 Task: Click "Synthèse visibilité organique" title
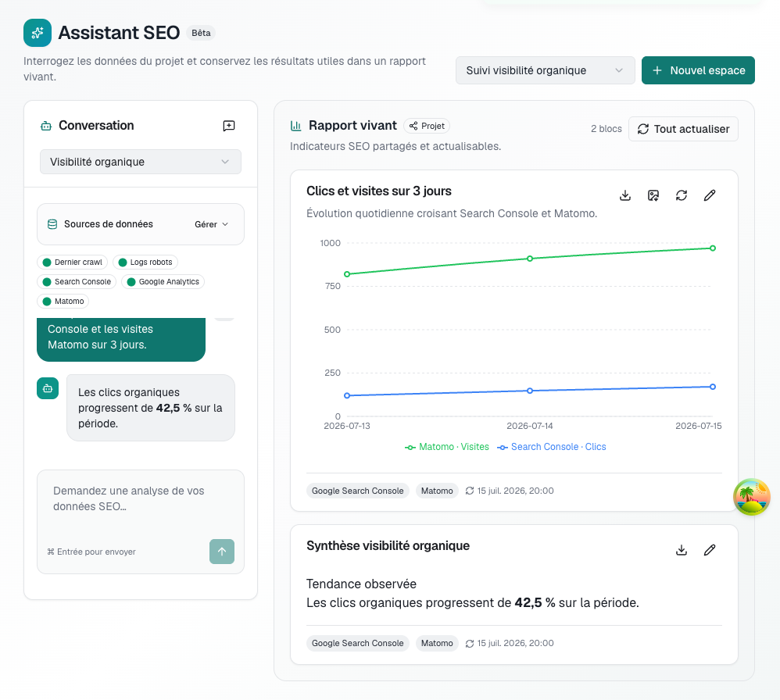click(388, 546)
